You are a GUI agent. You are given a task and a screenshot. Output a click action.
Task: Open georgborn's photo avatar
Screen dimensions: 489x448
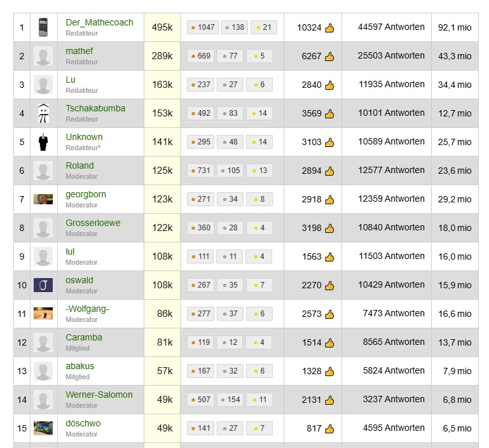(x=43, y=199)
